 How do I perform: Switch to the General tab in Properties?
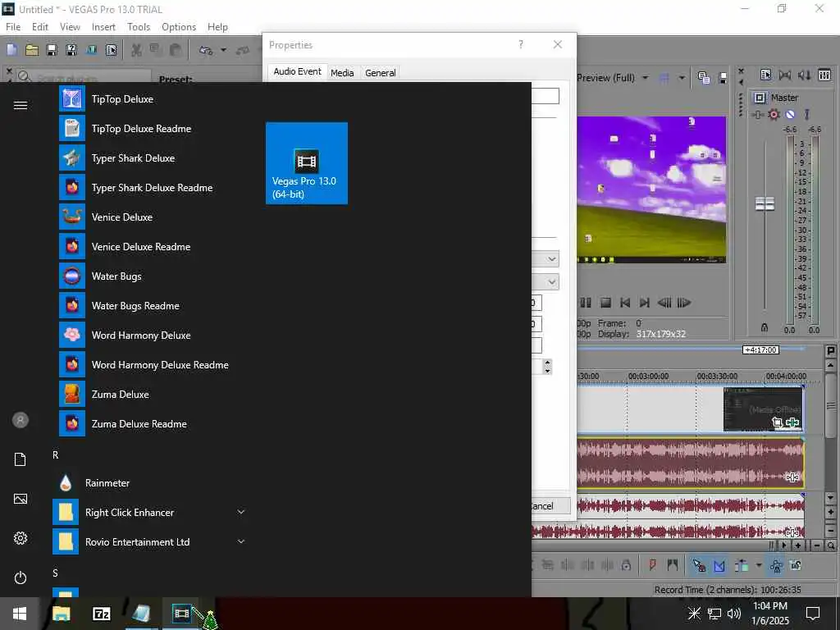381,73
